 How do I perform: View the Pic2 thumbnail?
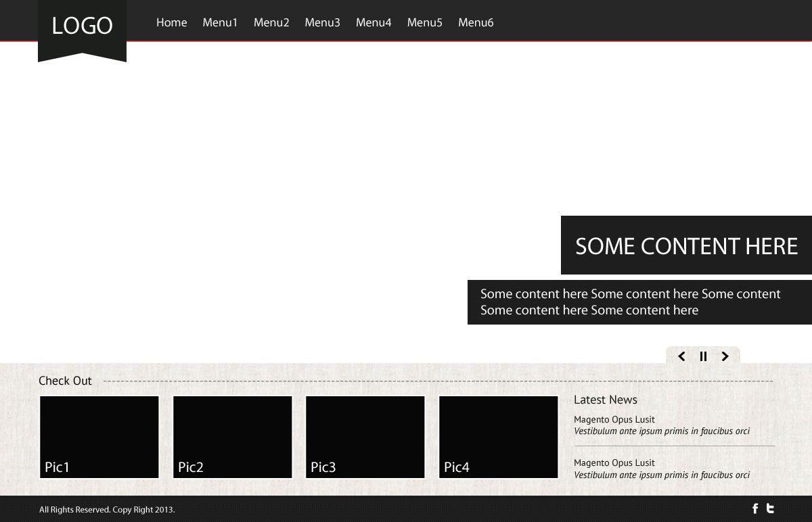click(x=233, y=437)
